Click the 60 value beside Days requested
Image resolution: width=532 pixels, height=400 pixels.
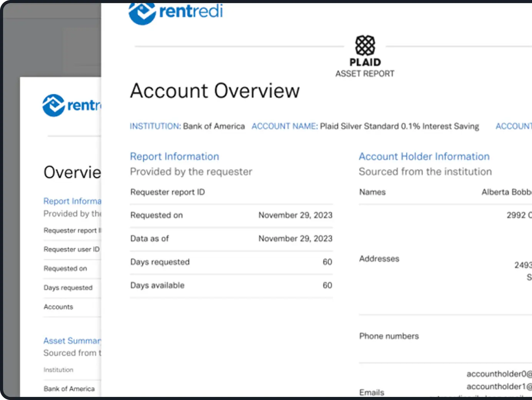pyautogui.click(x=327, y=262)
